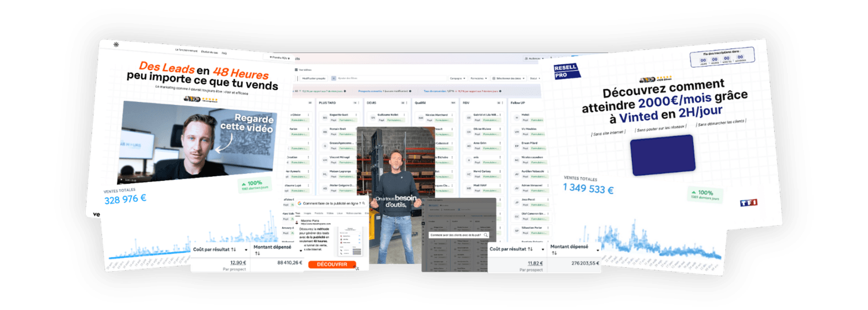Open 'Le fonctionnement' nav link
This screenshot has width=868, height=310.
point(187,51)
